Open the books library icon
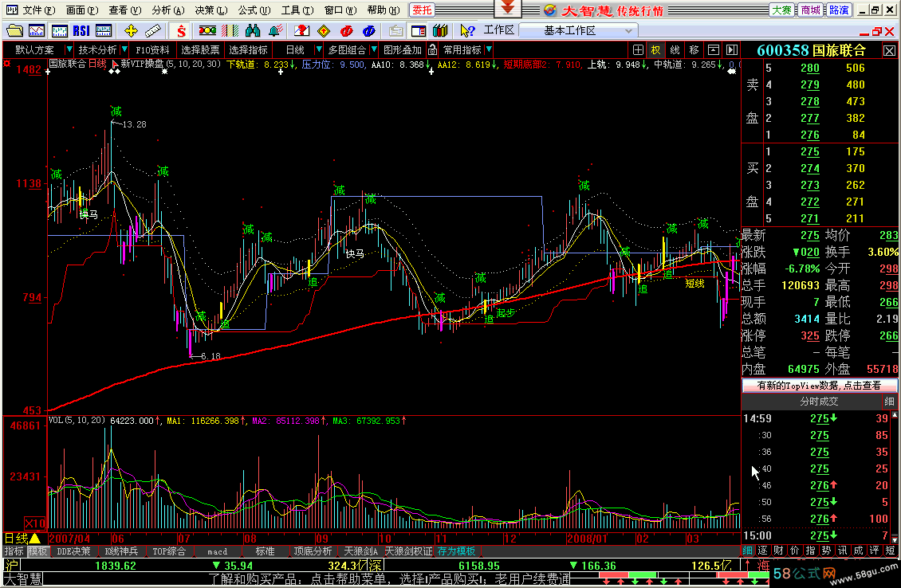 (440, 30)
